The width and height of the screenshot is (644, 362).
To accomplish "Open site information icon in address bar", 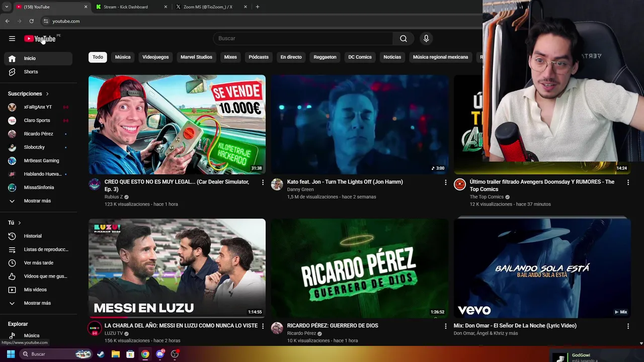I will (46, 21).
